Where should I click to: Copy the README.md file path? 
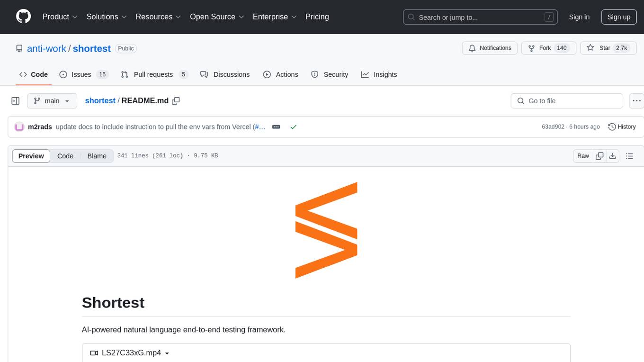point(176,101)
